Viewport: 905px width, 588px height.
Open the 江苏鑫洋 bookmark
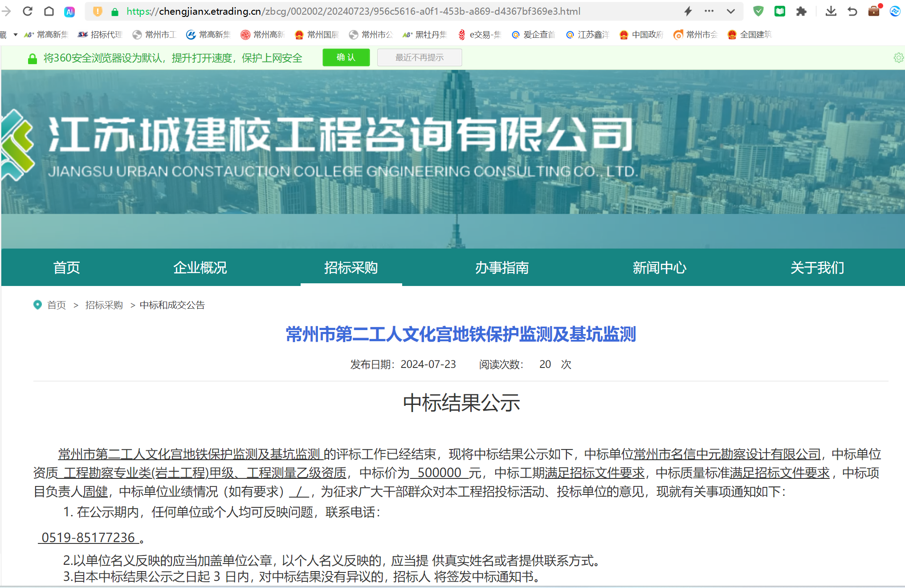(x=587, y=35)
